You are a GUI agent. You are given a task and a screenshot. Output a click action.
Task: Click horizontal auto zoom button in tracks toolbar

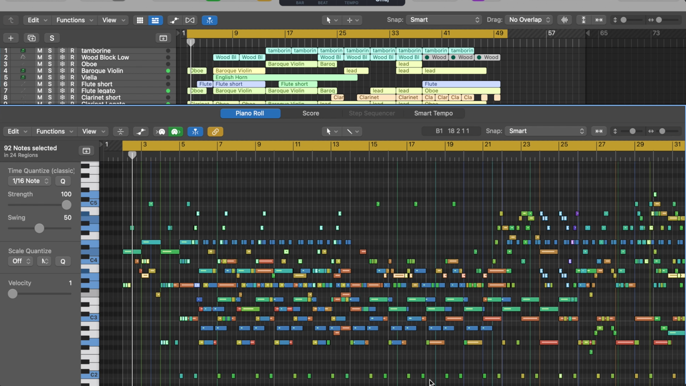[x=599, y=20]
